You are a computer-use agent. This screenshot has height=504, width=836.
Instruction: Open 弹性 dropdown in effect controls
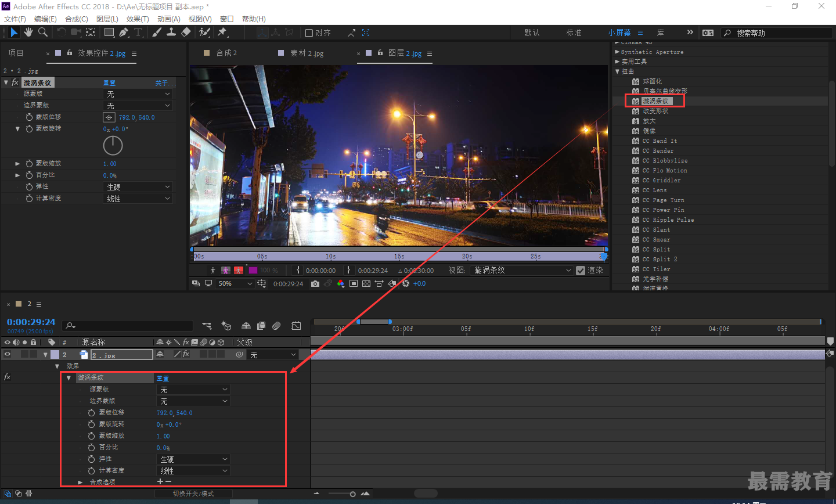click(x=138, y=187)
